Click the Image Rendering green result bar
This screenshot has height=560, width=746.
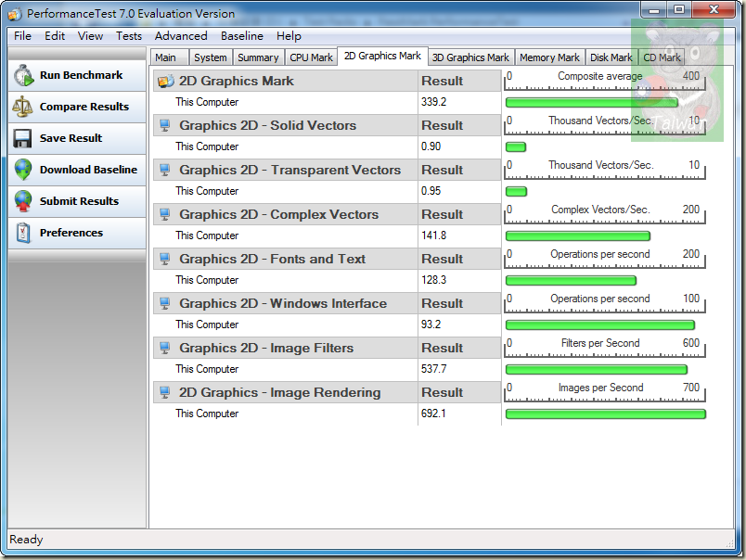(605, 414)
